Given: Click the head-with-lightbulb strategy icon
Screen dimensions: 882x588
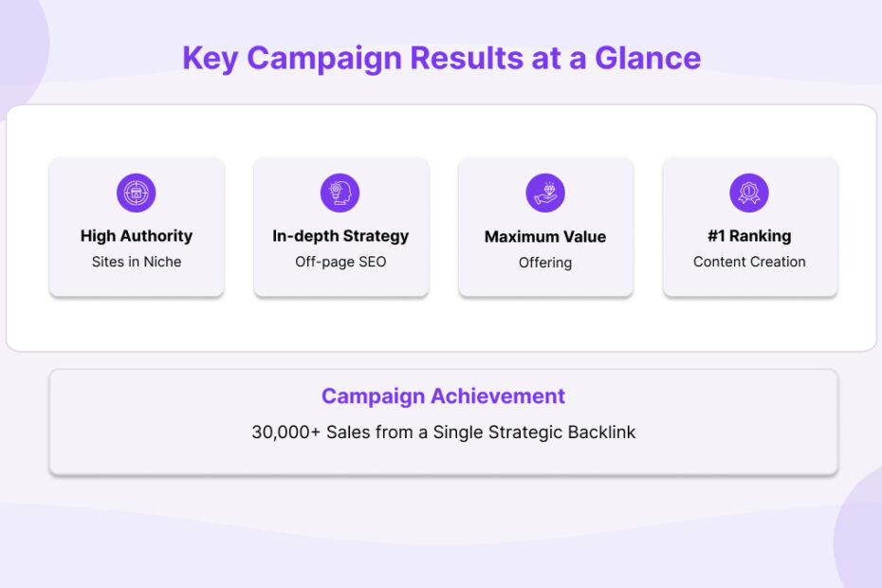Looking at the screenshot, I should pyautogui.click(x=340, y=193).
